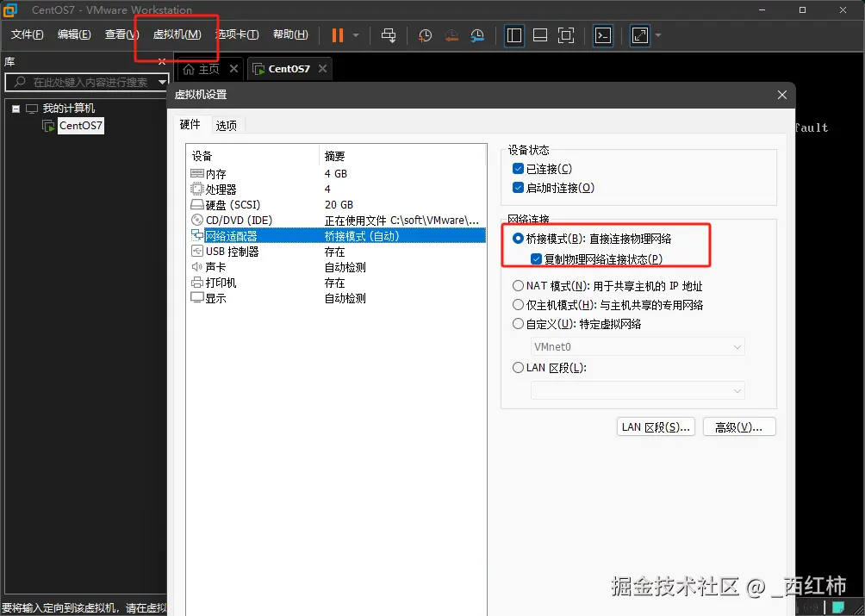The image size is (865, 616).
Task: Open the 选项卡(T) menu
Action: (237, 34)
